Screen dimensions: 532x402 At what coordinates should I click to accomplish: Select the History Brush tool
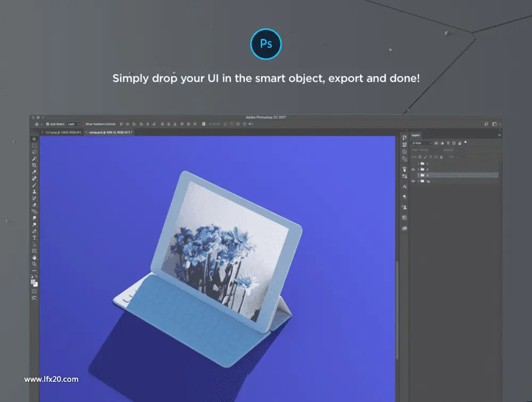pos(34,198)
